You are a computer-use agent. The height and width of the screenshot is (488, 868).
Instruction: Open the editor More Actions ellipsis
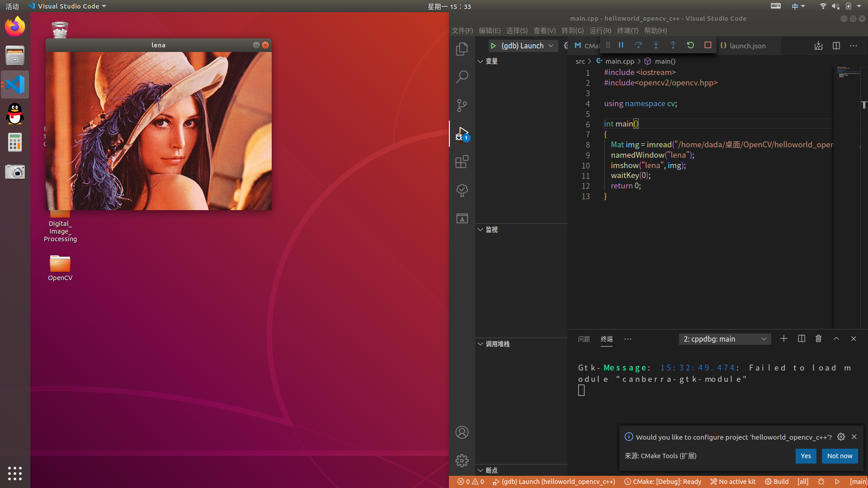pyautogui.click(x=854, y=46)
